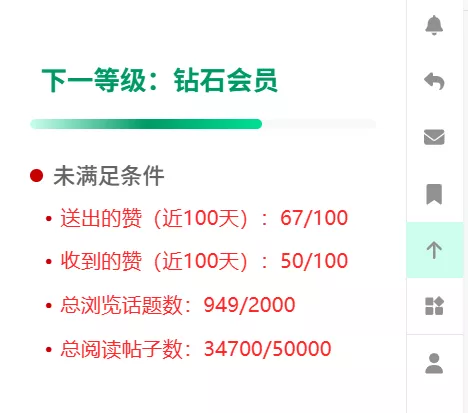Click the 67/100 likes given value

coord(314,218)
